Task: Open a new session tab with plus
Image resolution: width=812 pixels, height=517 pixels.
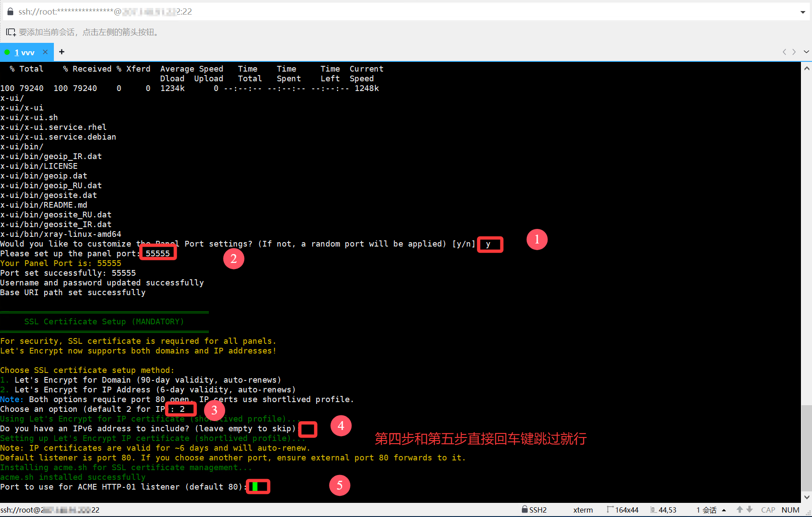Action: [x=62, y=52]
